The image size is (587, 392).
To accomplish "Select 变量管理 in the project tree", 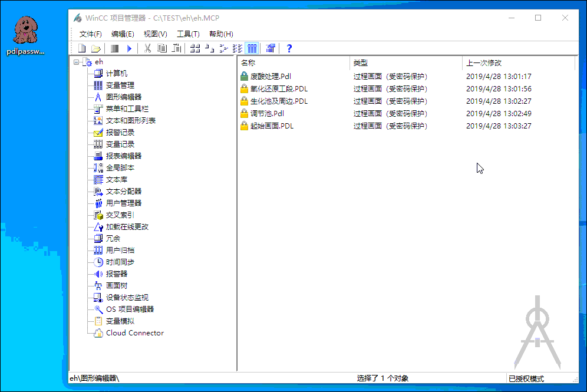I will pos(120,85).
